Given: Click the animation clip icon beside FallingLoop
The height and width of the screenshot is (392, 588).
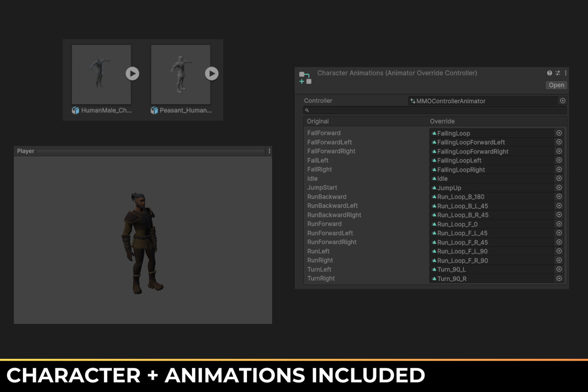Looking at the screenshot, I should coord(434,133).
